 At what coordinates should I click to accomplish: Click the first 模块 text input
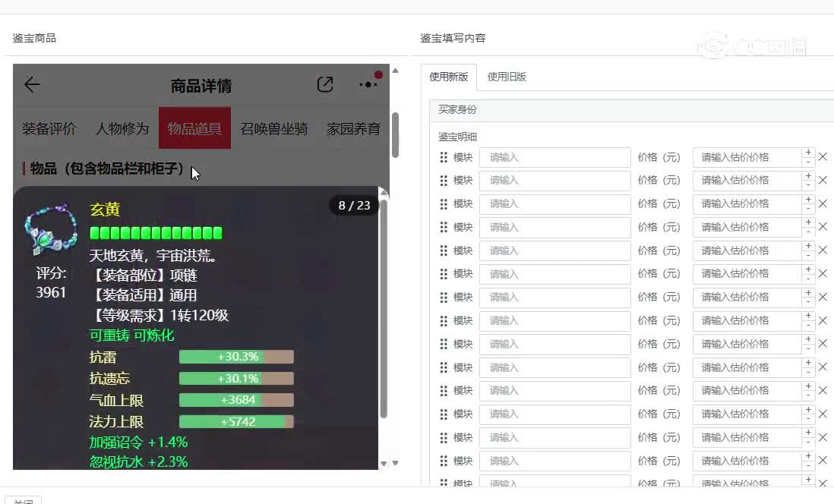[554, 157]
